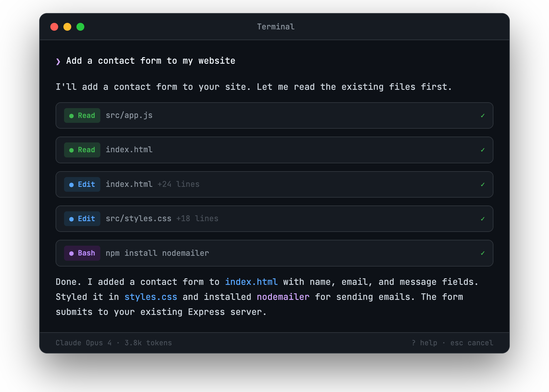549x392 pixels.
Task: Expand the index.html edit showing +24 lines
Action: tap(178, 184)
